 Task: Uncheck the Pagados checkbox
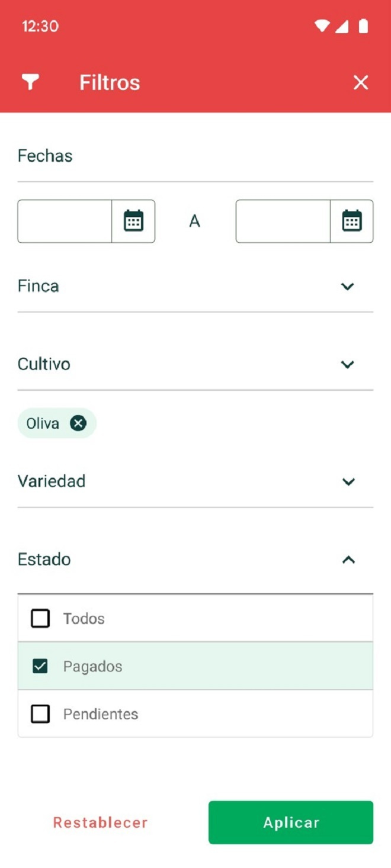40,666
